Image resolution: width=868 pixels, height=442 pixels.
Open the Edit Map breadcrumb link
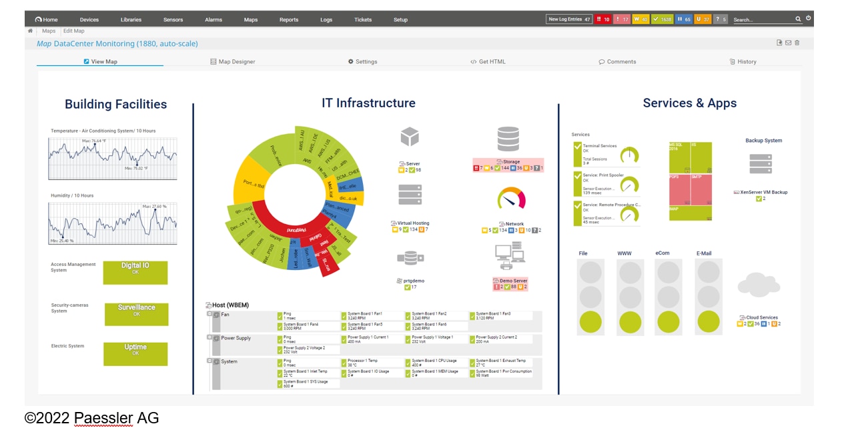click(x=75, y=31)
